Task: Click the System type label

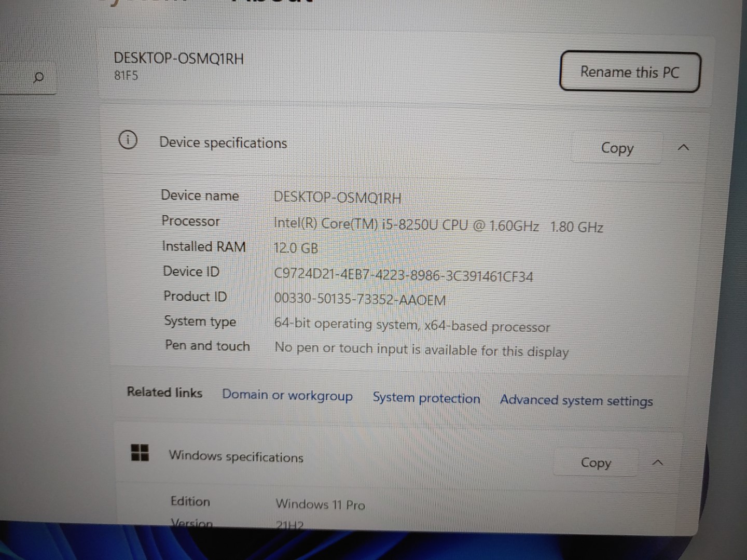Action: [200, 321]
